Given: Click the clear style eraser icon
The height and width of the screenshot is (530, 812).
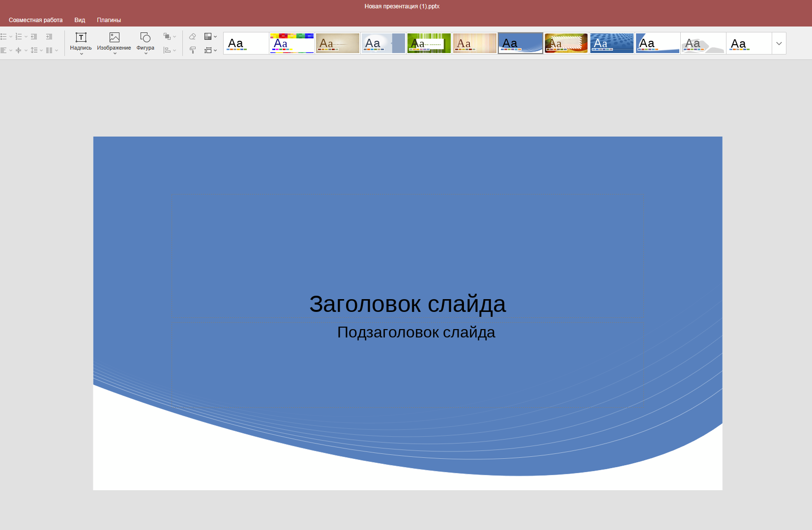Looking at the screenshot, I should click(193, 36).
